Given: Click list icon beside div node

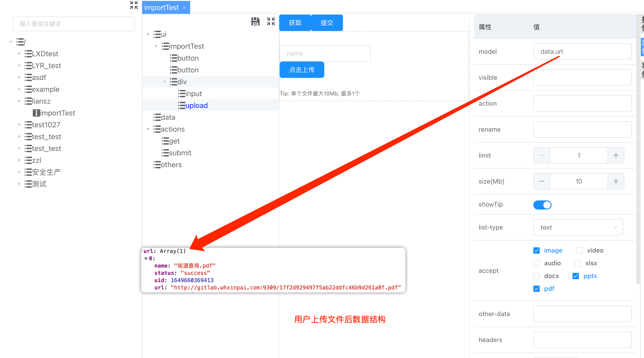Looking at the screenshot, I should click(174, 82).
